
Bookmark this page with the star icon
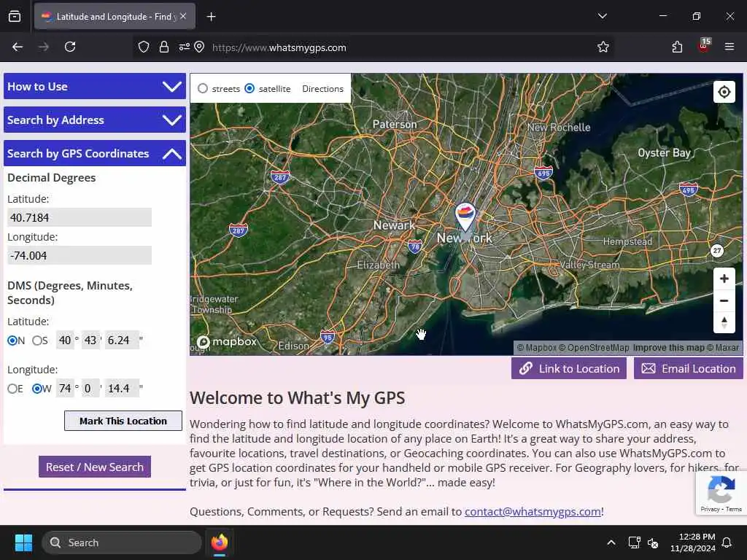pos(603,47)
